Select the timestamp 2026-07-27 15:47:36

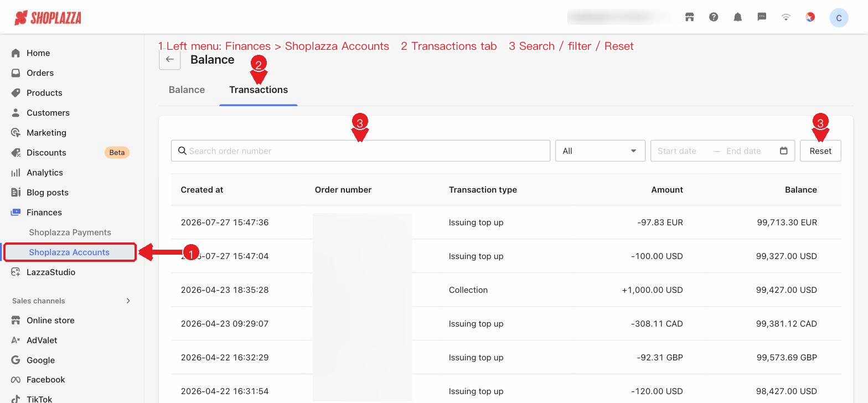(x=225, y=223)
